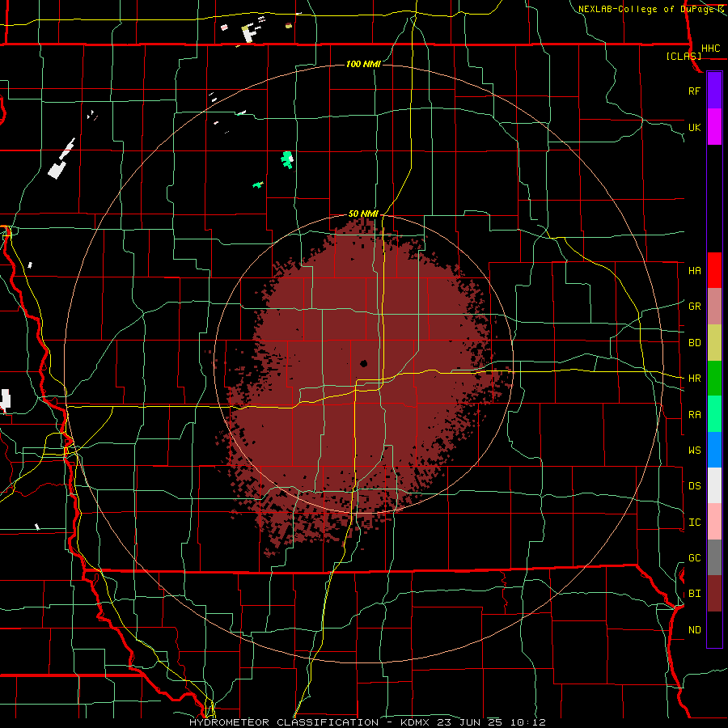Image resolution: width=728 pixels, height=728 pixels.
Task: Click the 'WS' legend label
Action: [695, 451]
